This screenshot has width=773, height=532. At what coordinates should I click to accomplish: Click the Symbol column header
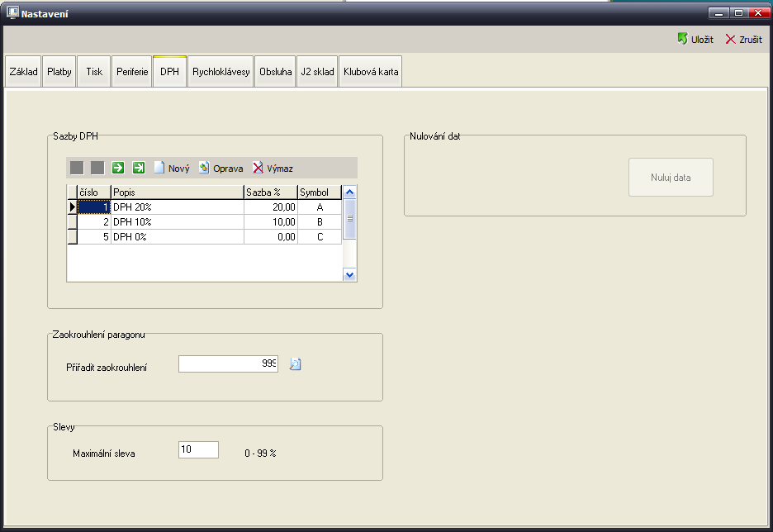(320, 192)
